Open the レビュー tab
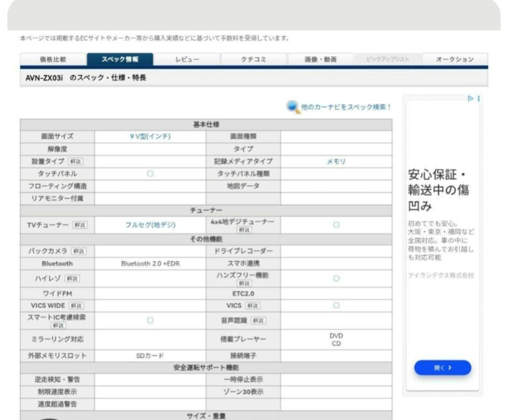Screen dimensions: 516x420 [187, 59]
